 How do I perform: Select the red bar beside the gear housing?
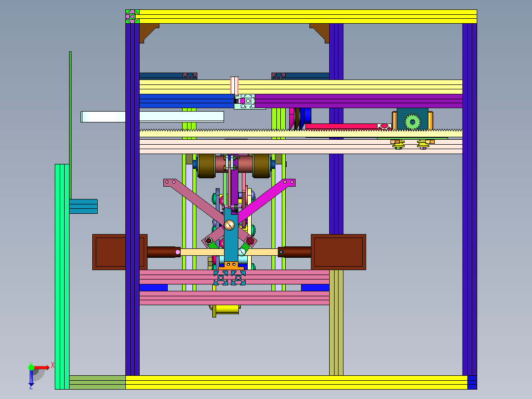(x=342, y=126)
